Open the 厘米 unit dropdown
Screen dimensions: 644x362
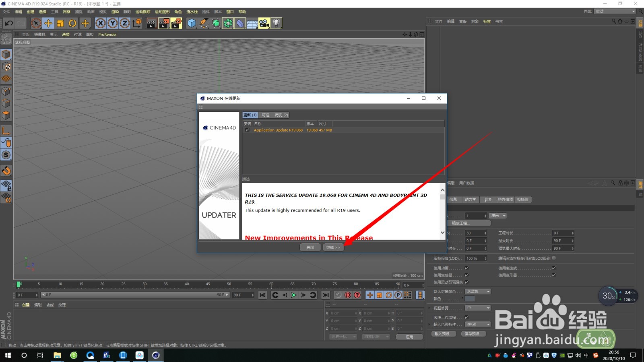[x=498, y=216]
